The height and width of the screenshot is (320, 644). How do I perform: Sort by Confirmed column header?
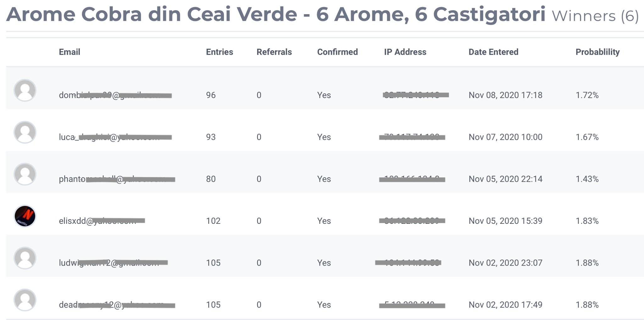(x=337, y=52)
